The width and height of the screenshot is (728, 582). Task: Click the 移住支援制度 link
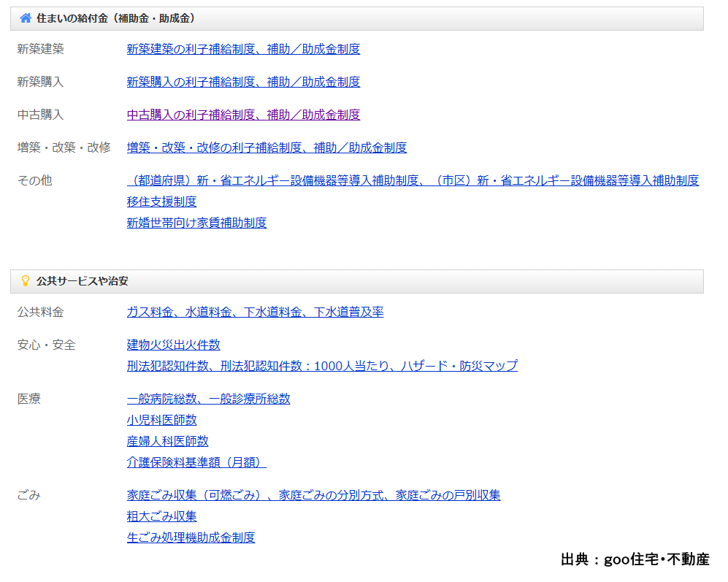click(161, 202)
